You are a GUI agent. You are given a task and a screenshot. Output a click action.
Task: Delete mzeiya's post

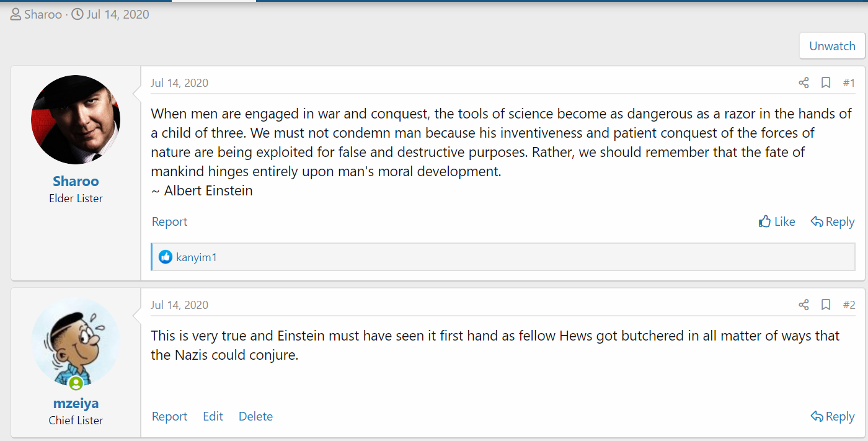255,416
